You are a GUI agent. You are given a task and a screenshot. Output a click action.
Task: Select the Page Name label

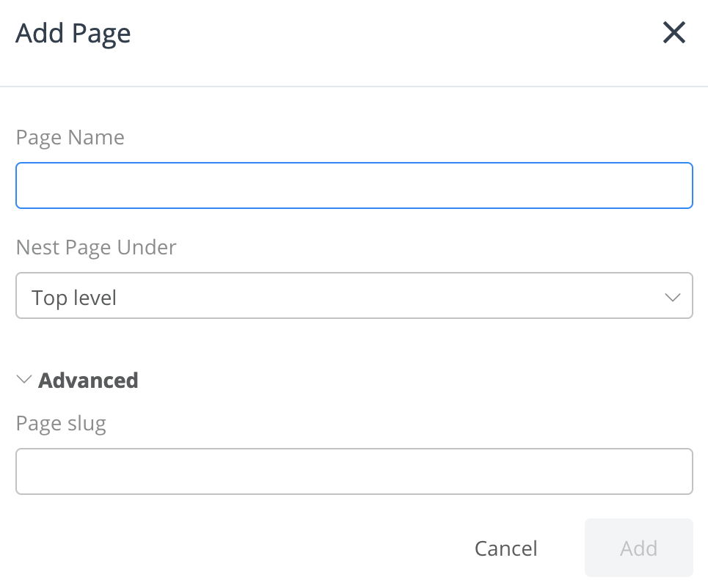(x=70, y=138)
